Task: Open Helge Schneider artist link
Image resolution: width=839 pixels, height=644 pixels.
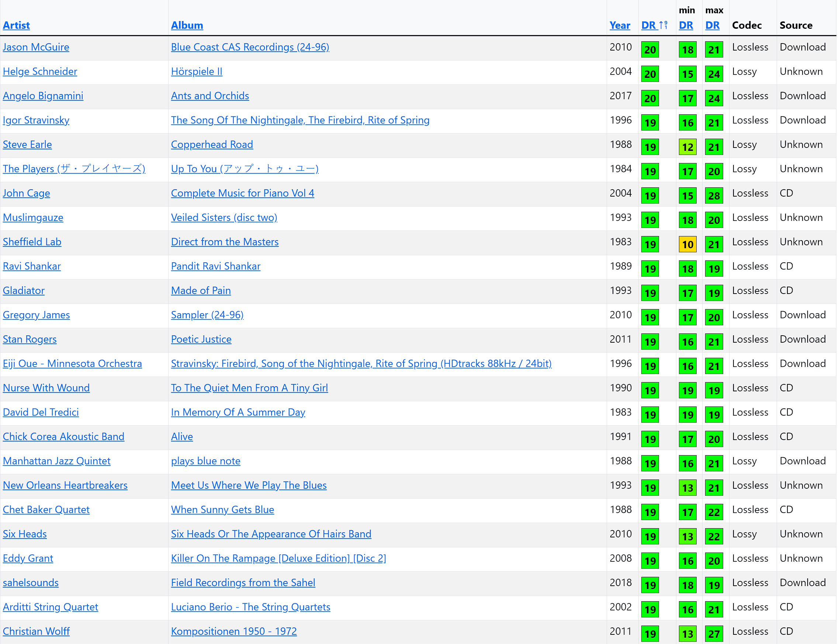Action: click(40, 71)
